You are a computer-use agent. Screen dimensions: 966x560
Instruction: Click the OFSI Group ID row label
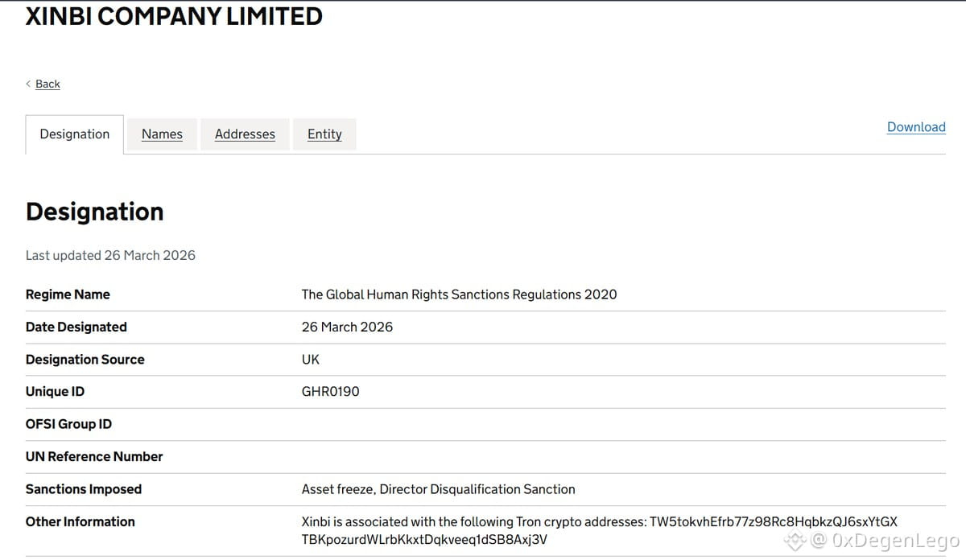[x=68, y=424]
